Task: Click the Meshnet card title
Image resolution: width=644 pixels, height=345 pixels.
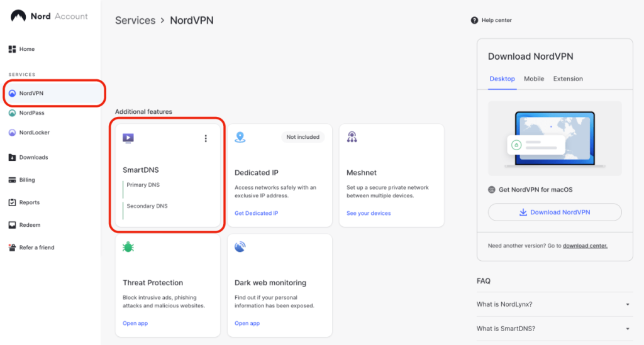Action: click(x=362, y=173)
